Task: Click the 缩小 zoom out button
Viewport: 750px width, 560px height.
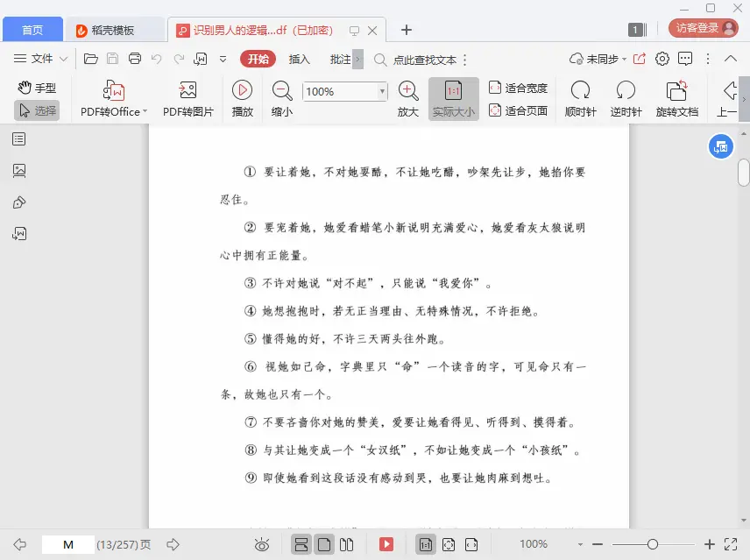Action: coord(282,99)
